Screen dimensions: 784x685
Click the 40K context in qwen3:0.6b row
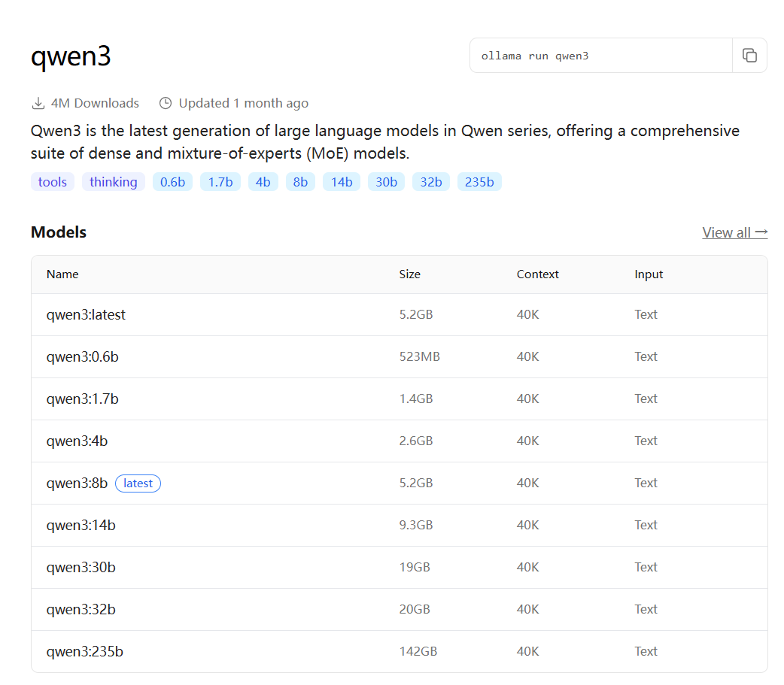click(528, 356)
